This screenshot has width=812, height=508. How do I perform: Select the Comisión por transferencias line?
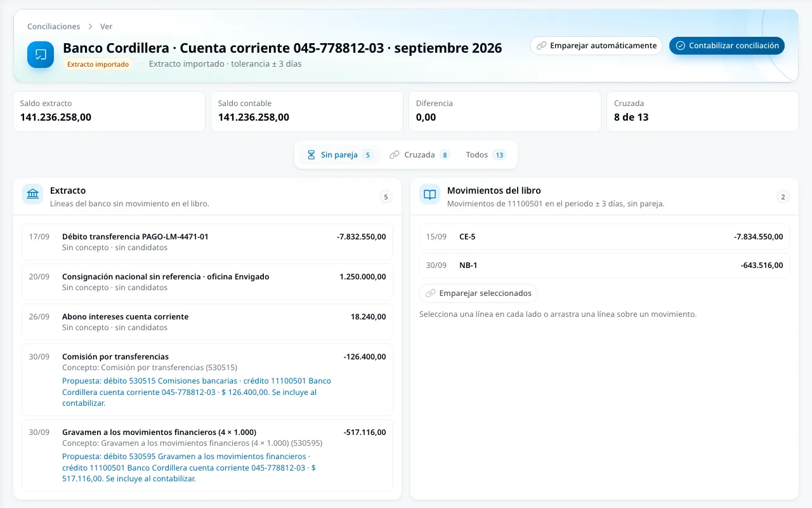point(207,380)
